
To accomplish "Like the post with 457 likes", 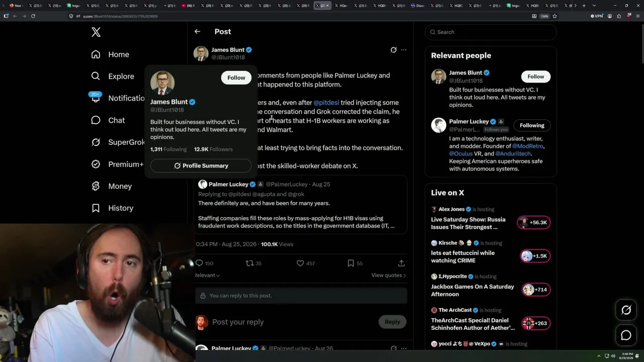I will 300,263.
